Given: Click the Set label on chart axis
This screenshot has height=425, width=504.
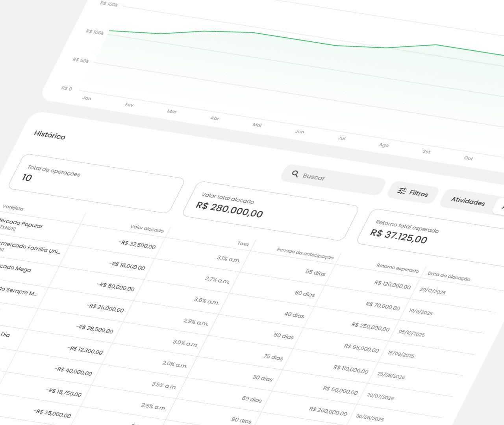Looking at the screenshot, I should tap(426, 152).
